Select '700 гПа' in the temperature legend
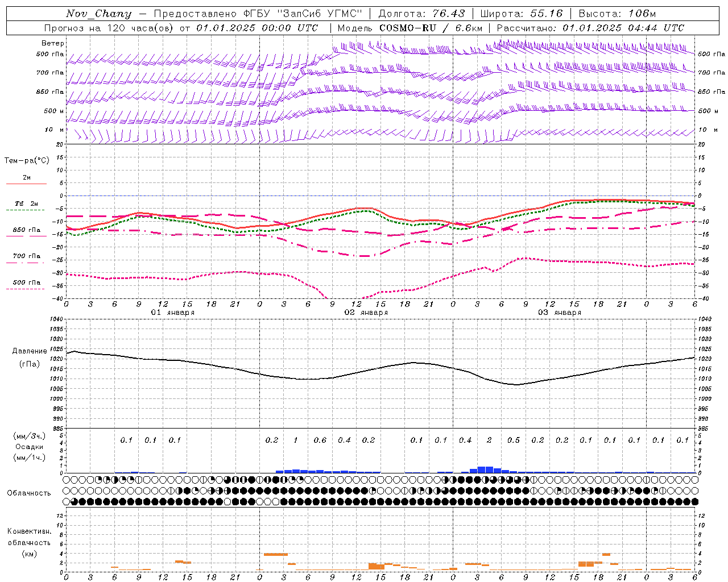 tap(27, 256)
